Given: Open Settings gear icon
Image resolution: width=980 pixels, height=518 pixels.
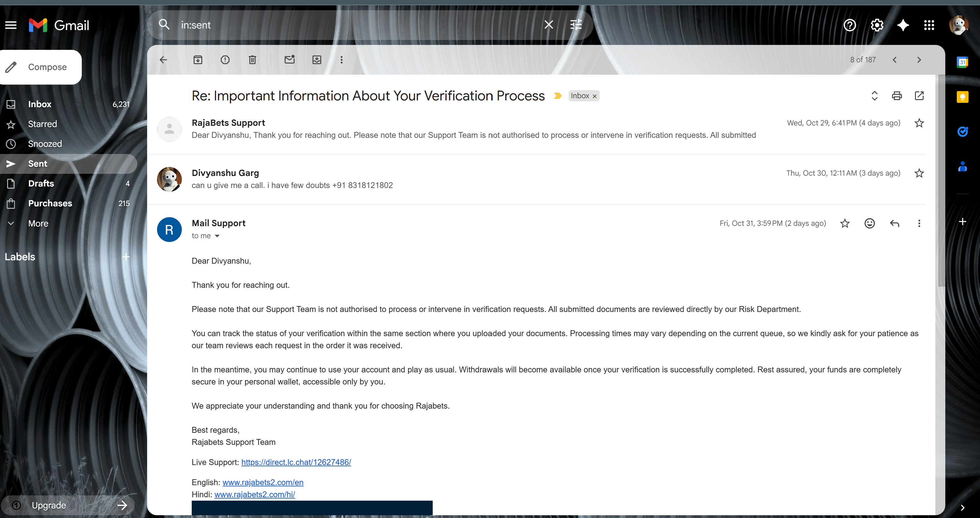Looking at the screenshot, I should click(877, 25).
